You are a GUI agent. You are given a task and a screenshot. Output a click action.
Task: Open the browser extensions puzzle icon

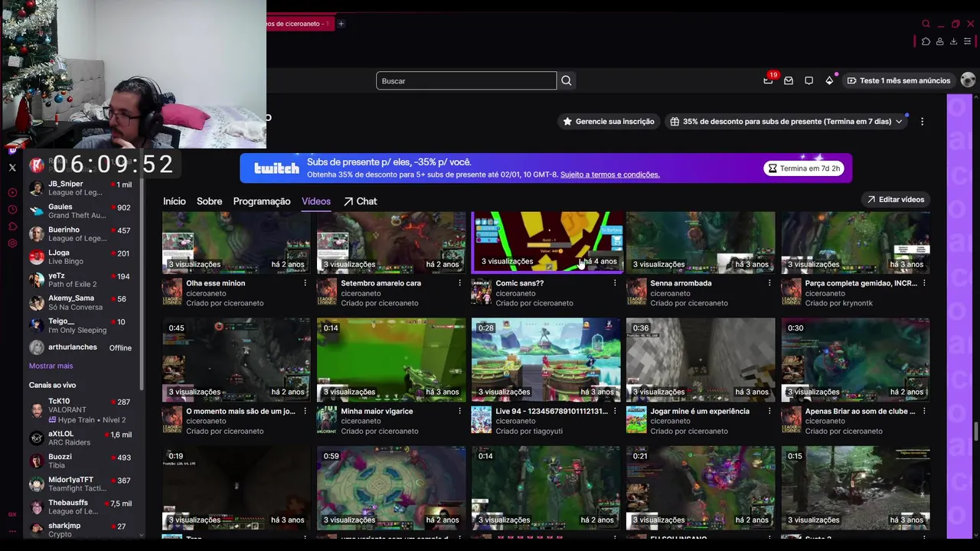[x=926, y=41]
